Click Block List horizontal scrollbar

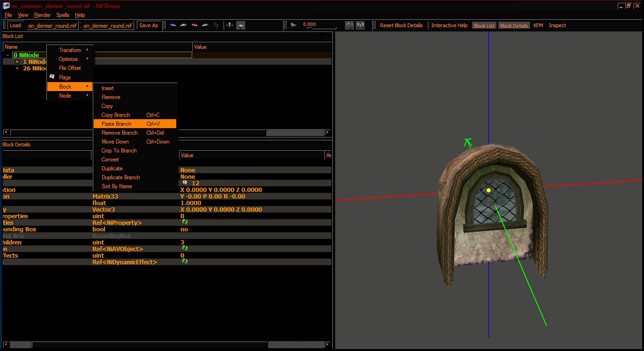coord(167,133)
